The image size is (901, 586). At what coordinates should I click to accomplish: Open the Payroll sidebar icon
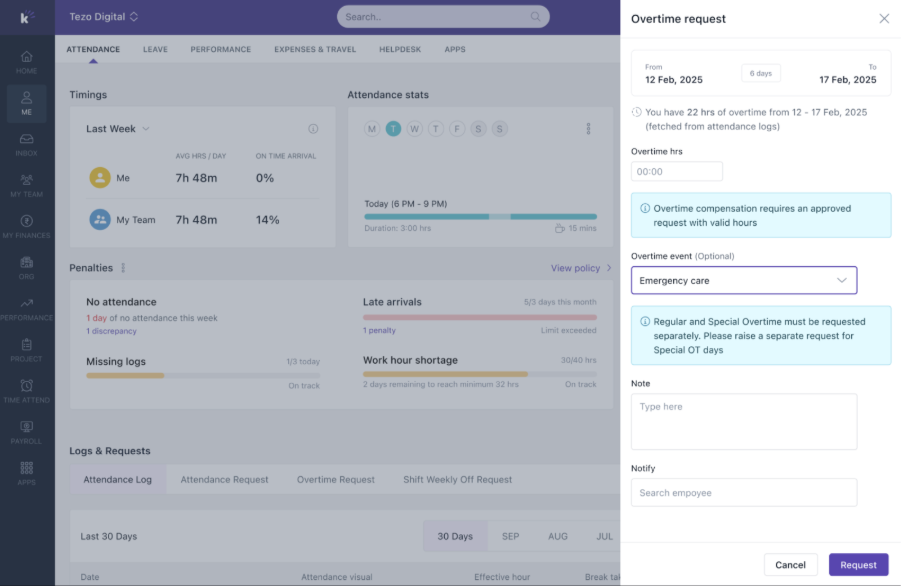click(x=26, y=427)
